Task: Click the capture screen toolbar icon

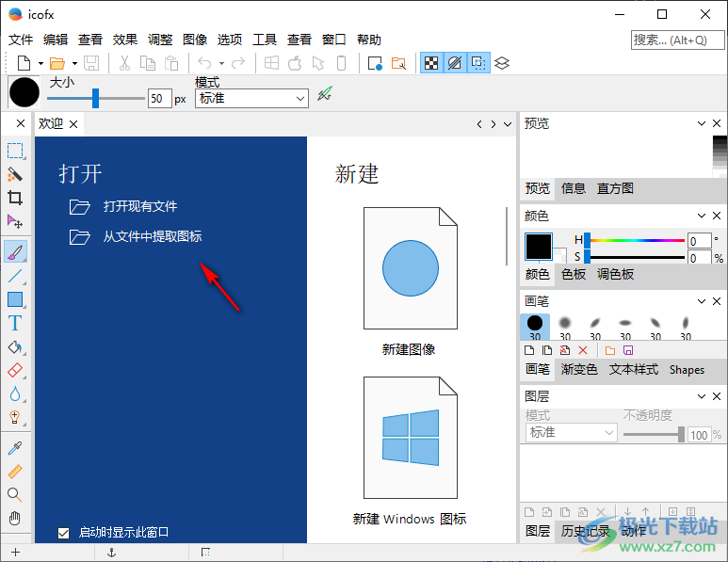Action: (375, 63)
